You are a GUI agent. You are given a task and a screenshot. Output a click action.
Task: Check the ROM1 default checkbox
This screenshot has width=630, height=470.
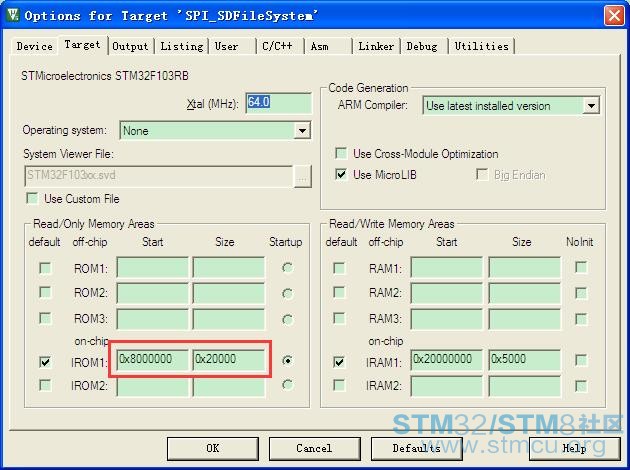(x=45, y=268)
